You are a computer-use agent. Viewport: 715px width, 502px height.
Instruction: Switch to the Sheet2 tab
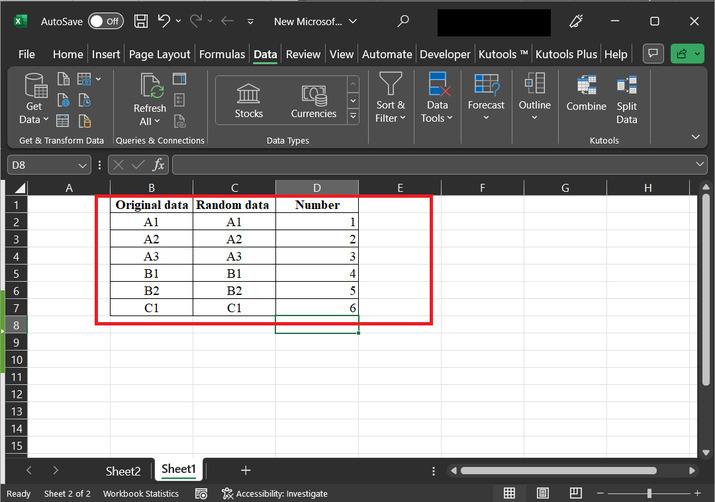[x=123, y=470]
